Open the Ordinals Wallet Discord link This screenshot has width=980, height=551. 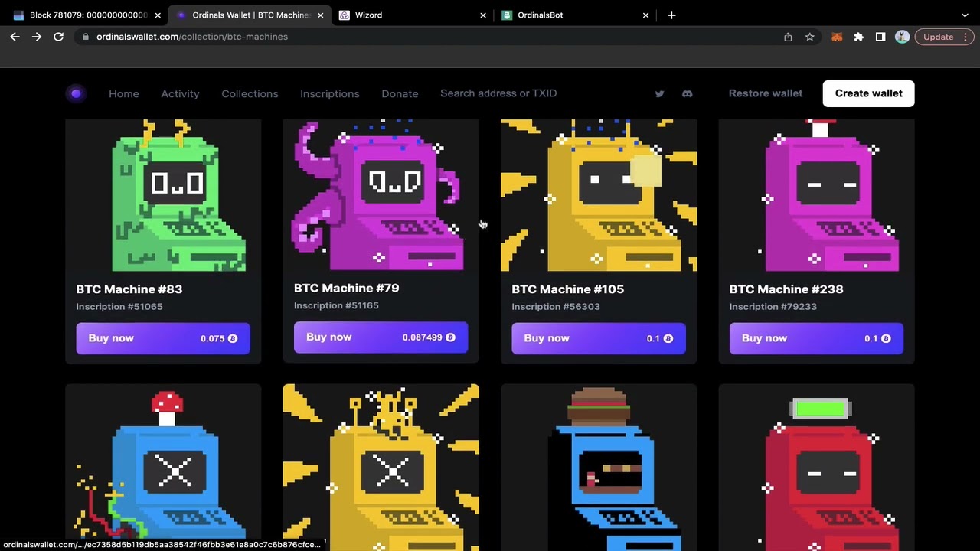pos(687,93)
